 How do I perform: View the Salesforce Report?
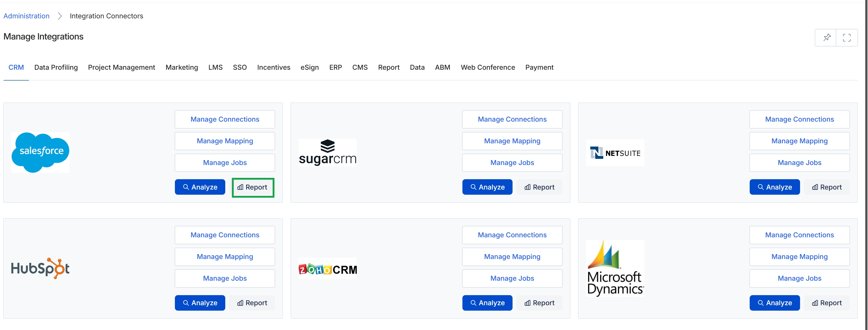click(x=253, y=187)
